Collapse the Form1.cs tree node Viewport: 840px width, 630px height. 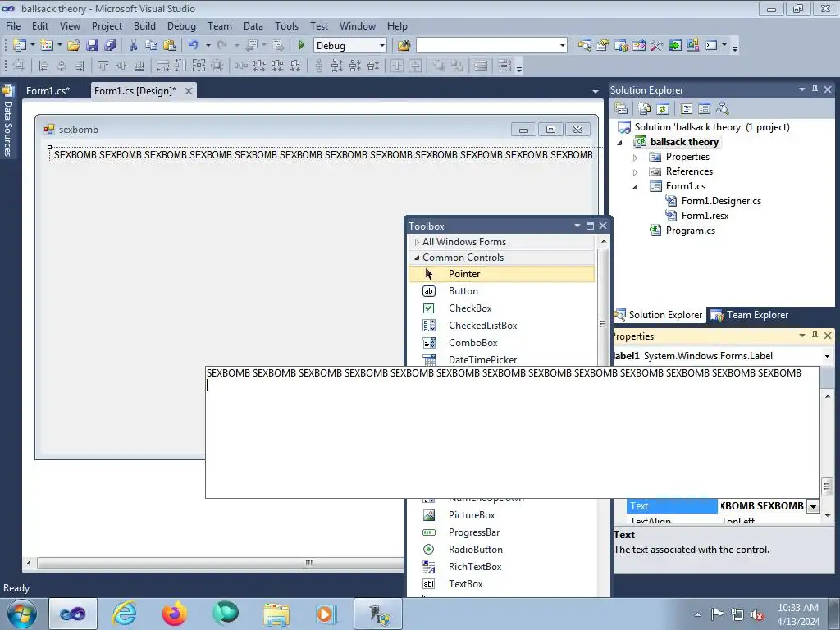point(636,187)
